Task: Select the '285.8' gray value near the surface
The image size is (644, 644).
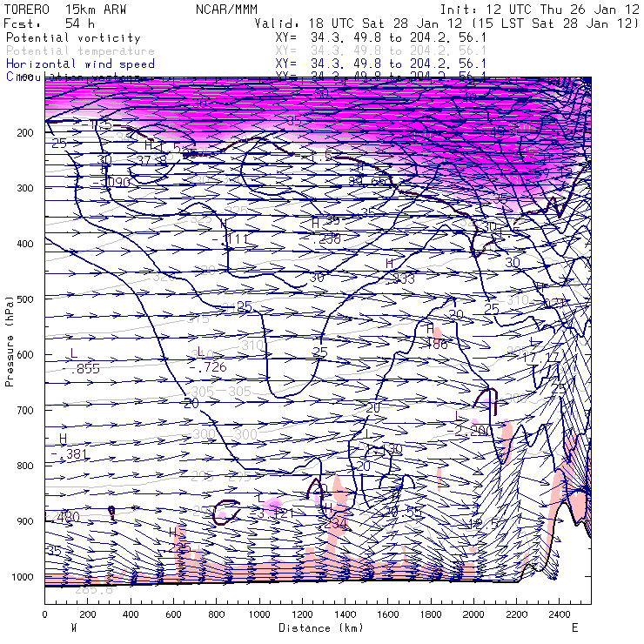Action: [x=94, y=590]
